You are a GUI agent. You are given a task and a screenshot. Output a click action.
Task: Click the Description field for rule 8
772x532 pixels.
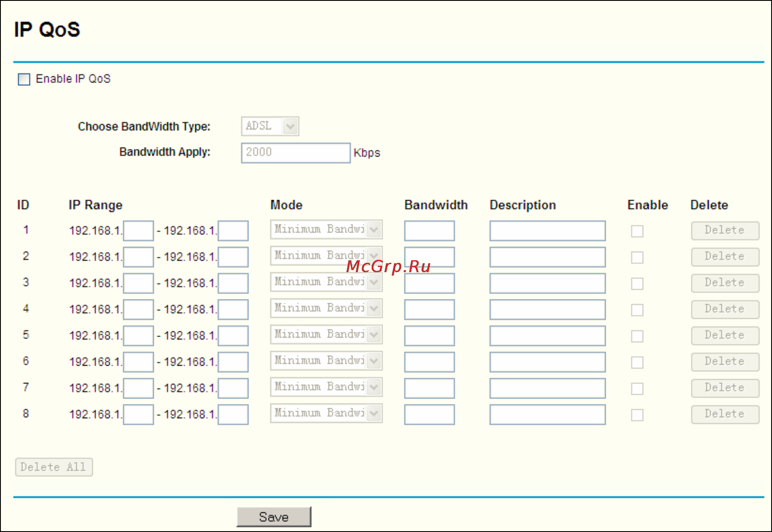[x=548, y=415]
